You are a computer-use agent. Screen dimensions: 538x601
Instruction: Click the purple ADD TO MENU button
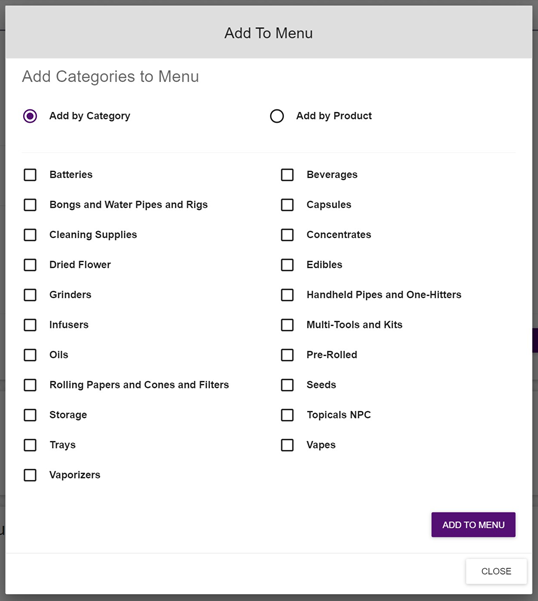[x=473, y=525]
